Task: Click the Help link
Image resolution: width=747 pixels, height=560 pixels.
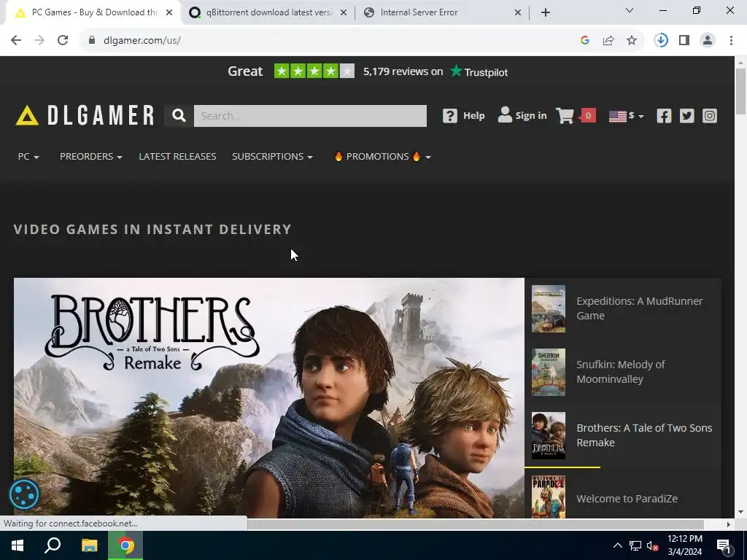Action: click(x=474, y=116)
